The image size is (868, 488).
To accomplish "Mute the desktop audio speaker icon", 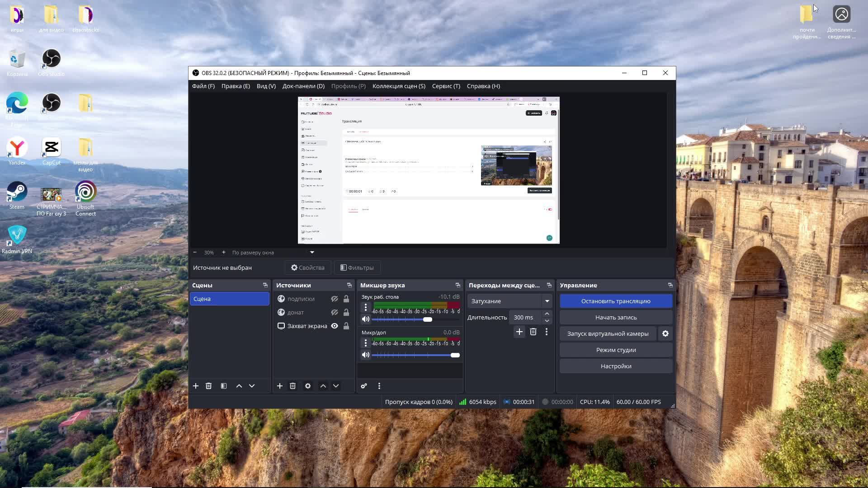I will tap(366, 319).
